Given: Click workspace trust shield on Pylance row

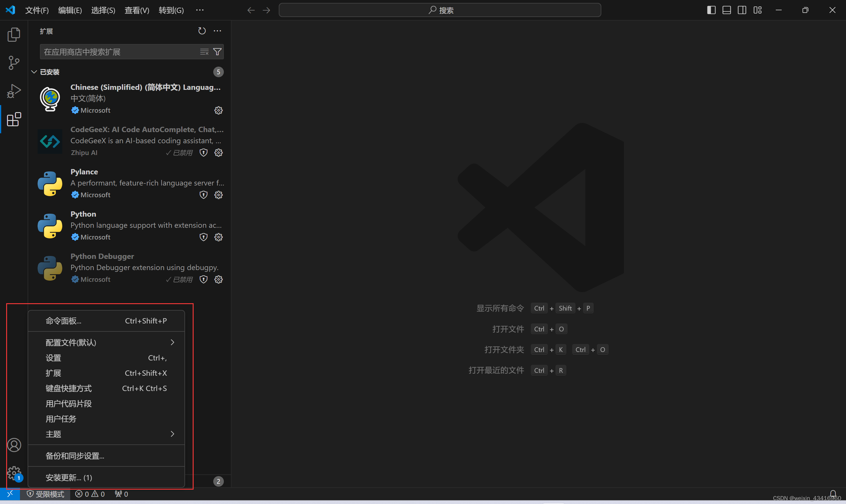Looking at the screenshot, I should 204,195.
